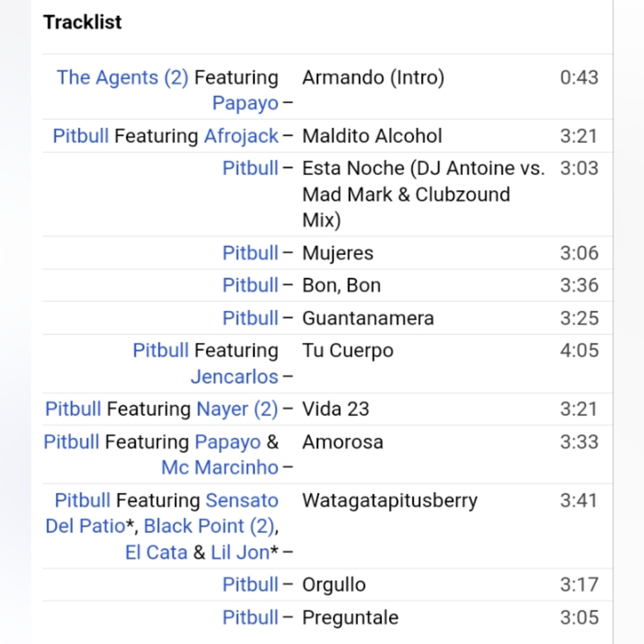Open Papayo link in Amorosa row
Image resolution: width=644 pixels, height=644 pixels.
coord(227,442)
